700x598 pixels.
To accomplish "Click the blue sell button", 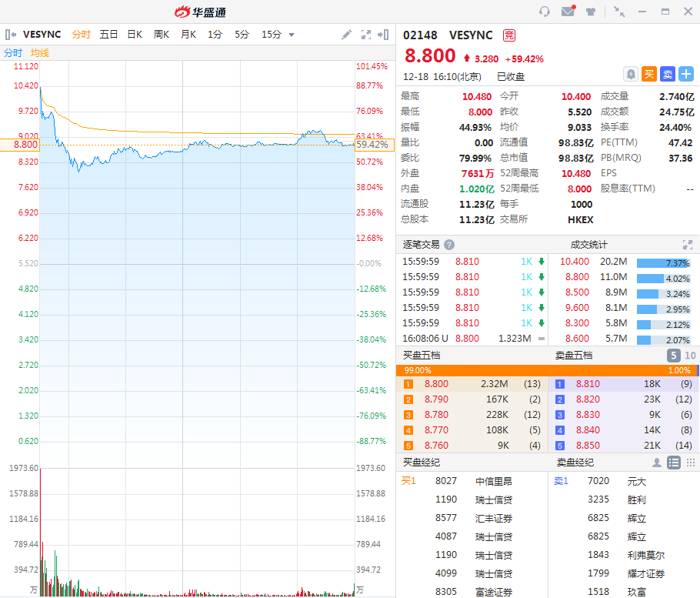I will tap(668, 74).
